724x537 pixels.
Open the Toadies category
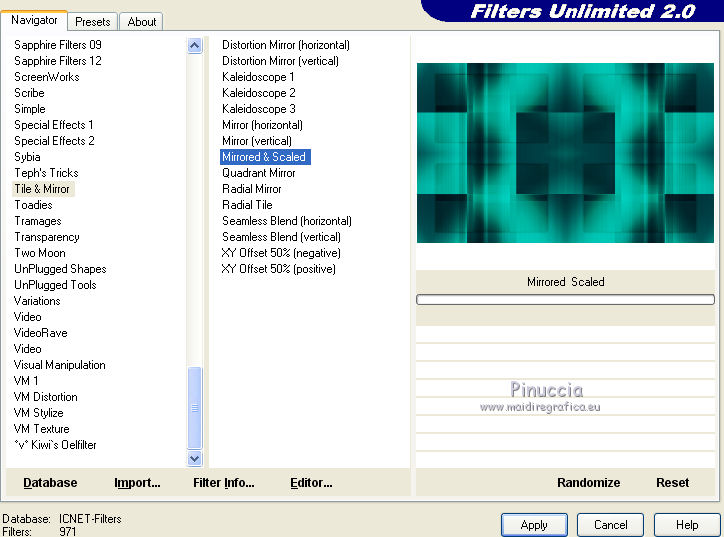(33, 205)
